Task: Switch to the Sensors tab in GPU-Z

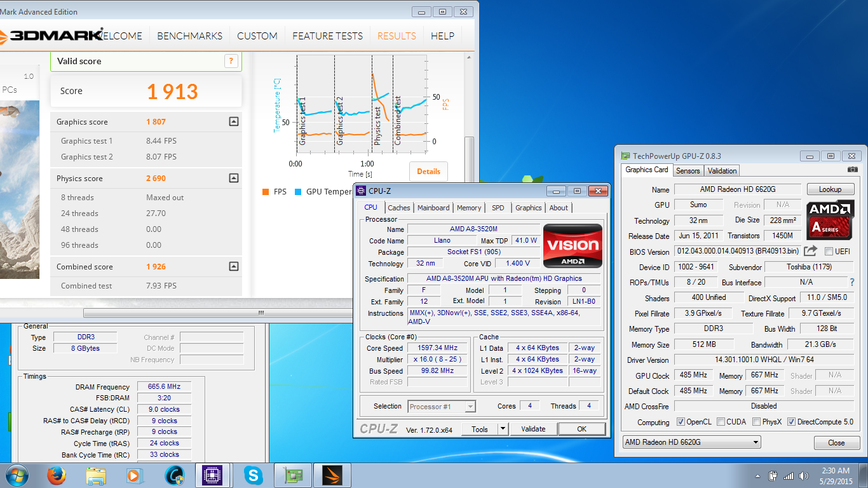Action: tap(688, 171)
